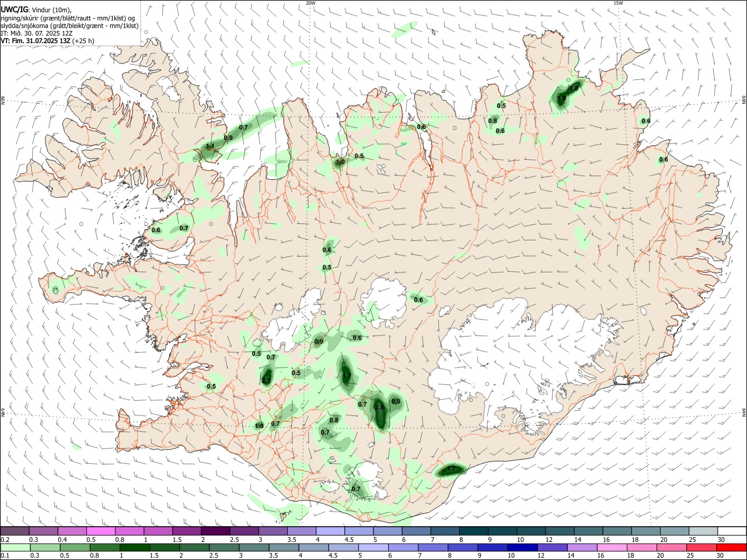This screenshot has width=747, height=560.
Task: Choose the 0.4 orchid swatch in snow legend
Action: click(x=72, y=531)
